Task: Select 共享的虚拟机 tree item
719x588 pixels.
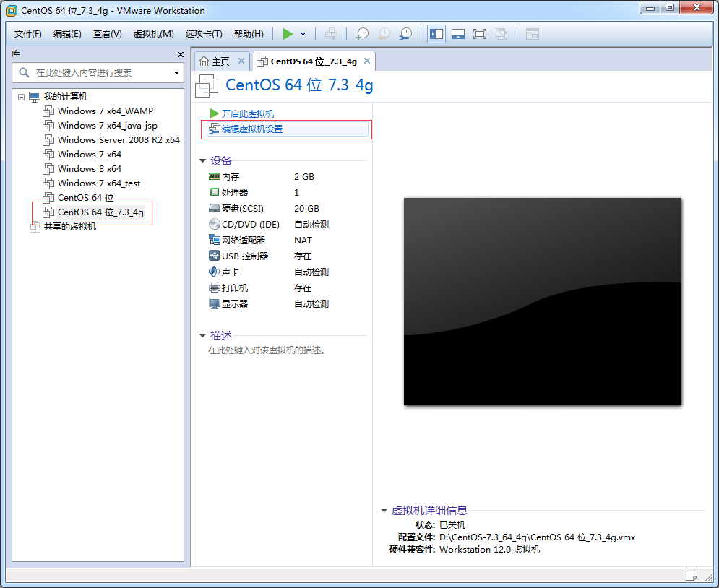Action: [64, 226]
